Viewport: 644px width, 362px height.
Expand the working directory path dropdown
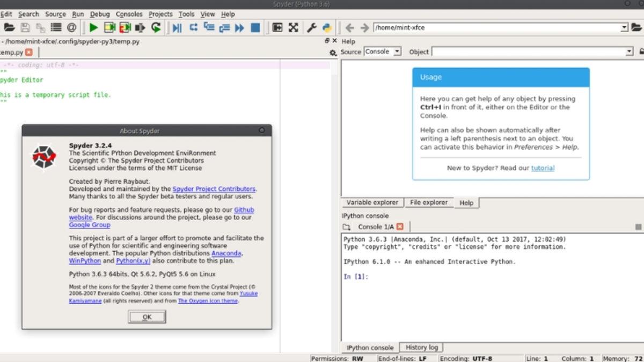pos(624,27)
